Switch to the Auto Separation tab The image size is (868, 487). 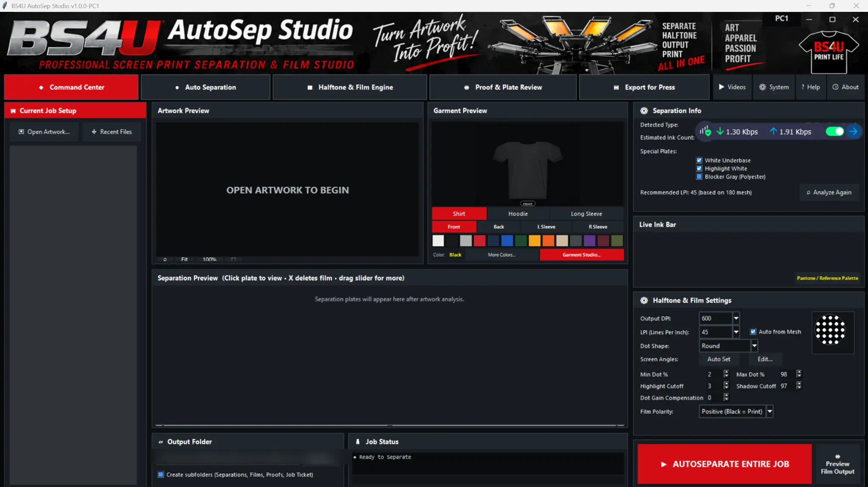[206, 87]
